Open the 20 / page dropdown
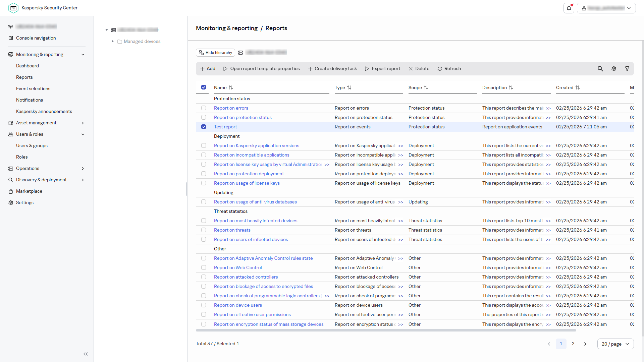 [x=615, y=344]
